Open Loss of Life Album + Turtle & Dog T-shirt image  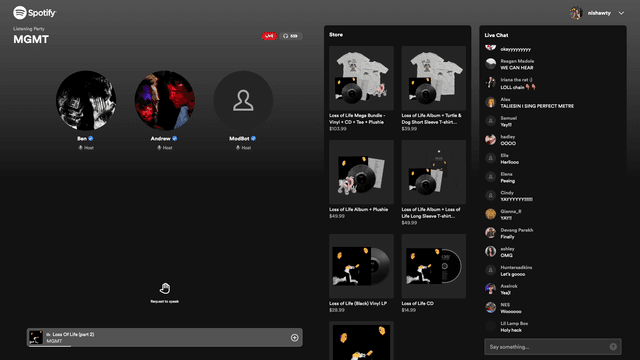pos(433,78)
